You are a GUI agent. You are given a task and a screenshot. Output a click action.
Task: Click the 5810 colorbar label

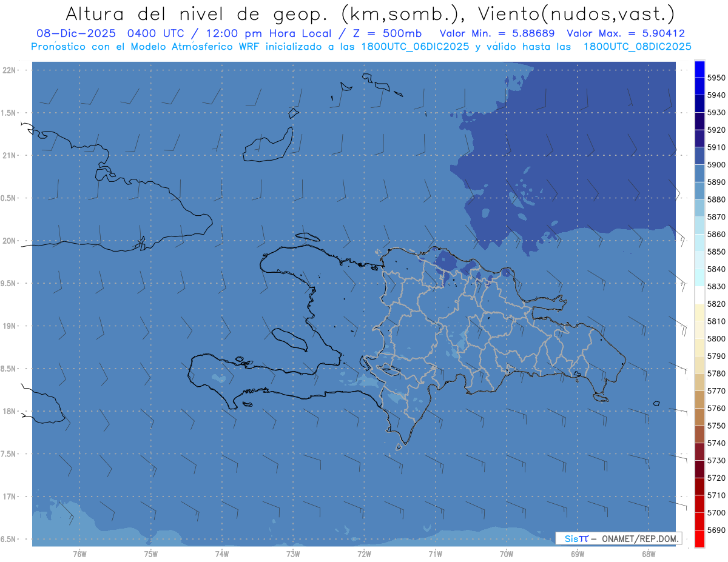tap(716, 321)
